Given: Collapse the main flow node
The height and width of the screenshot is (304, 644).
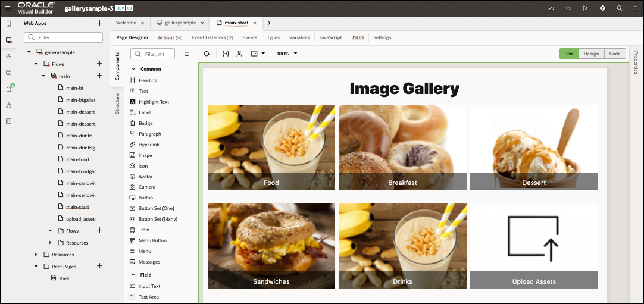Looking at the screenshot, I should coord(43,76).
